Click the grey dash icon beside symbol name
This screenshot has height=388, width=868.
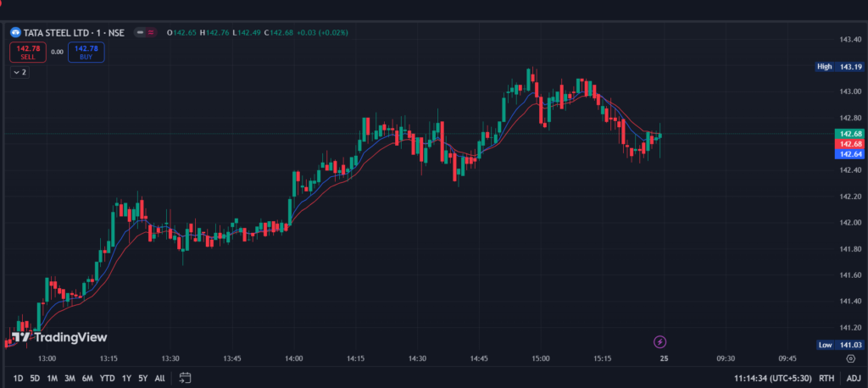tap(139, 32)
